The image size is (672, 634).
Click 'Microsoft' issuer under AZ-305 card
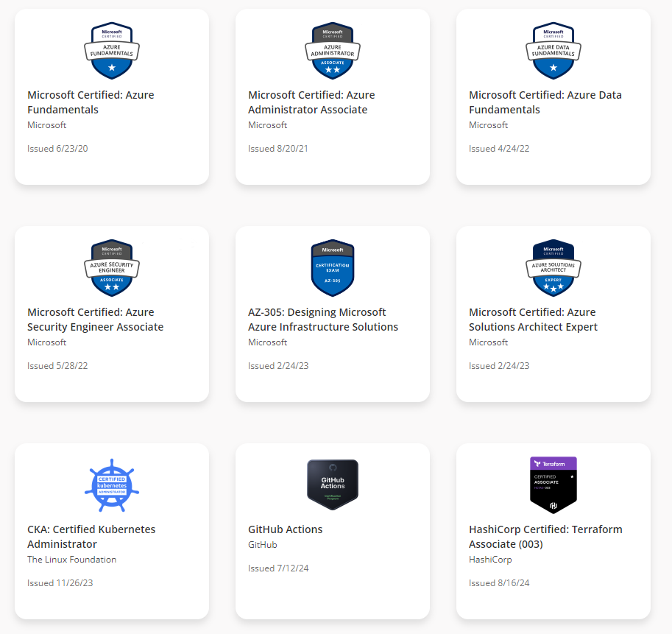[x=267, y=342]
